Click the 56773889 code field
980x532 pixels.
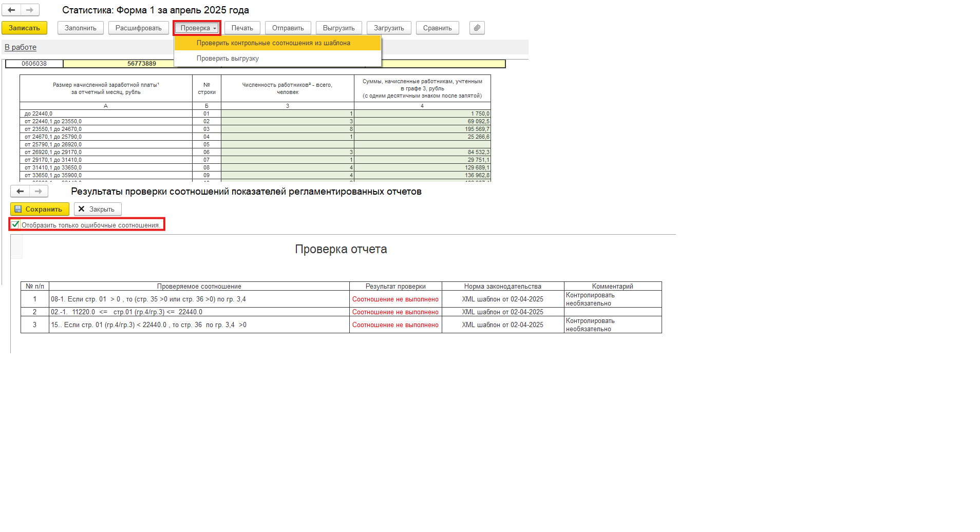pyautogui.click(x=142, y=64)
